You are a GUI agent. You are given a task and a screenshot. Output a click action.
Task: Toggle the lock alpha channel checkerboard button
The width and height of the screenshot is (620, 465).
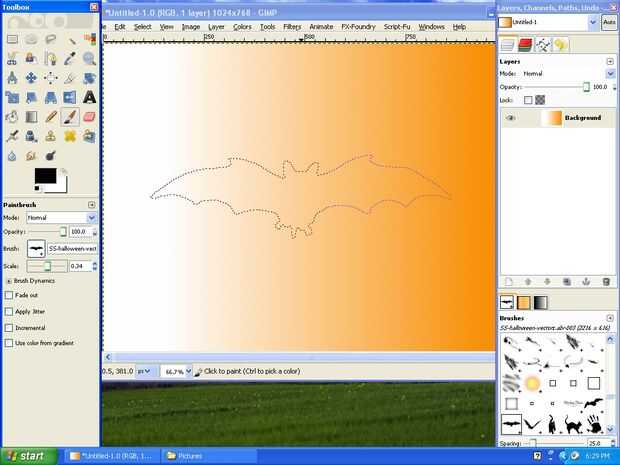[x=540, y=100]
